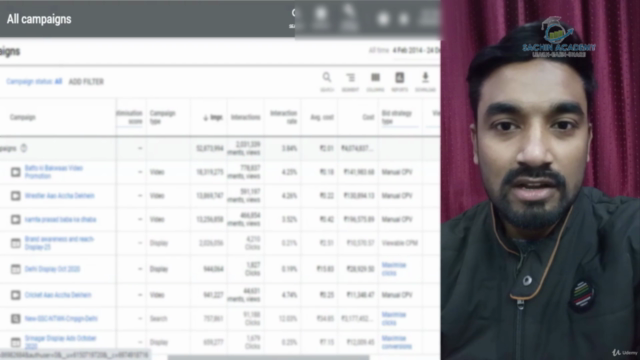Image resolution: width=640 pixels, height=360 pixels.
Task: Sort by the Interaction rate column header
Action: 283,117
